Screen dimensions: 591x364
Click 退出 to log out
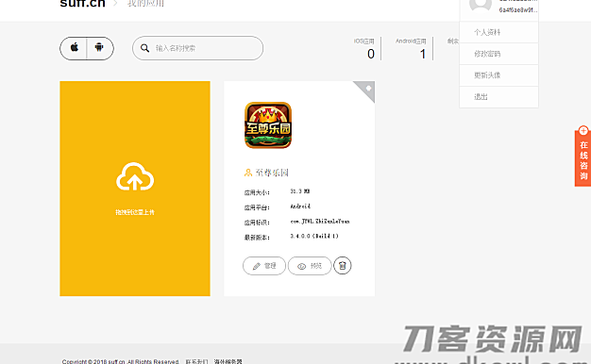coord(498,97)
